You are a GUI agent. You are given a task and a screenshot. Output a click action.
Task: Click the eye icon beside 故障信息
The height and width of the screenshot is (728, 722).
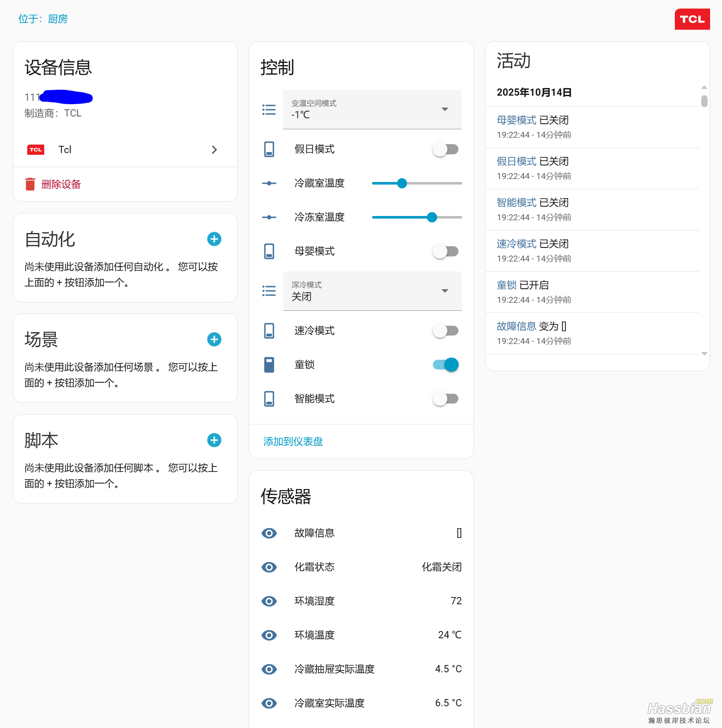(269, 533)
